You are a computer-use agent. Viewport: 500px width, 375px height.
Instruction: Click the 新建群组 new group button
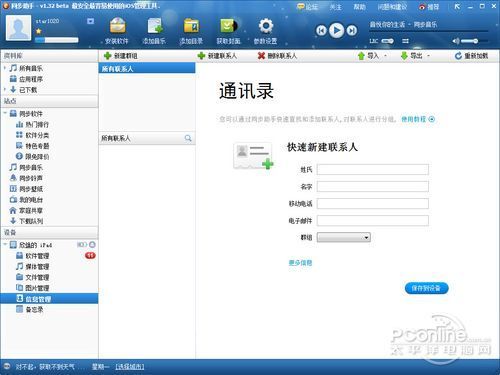121,56
